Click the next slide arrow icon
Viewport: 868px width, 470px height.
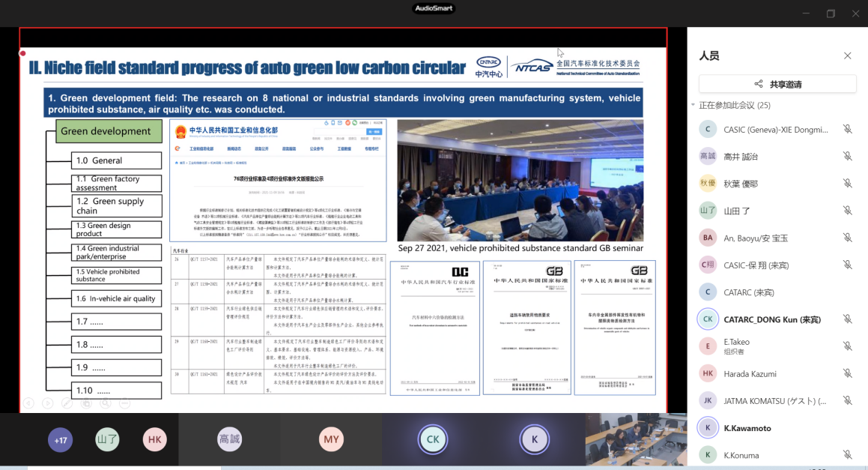(x=48, y=403)
